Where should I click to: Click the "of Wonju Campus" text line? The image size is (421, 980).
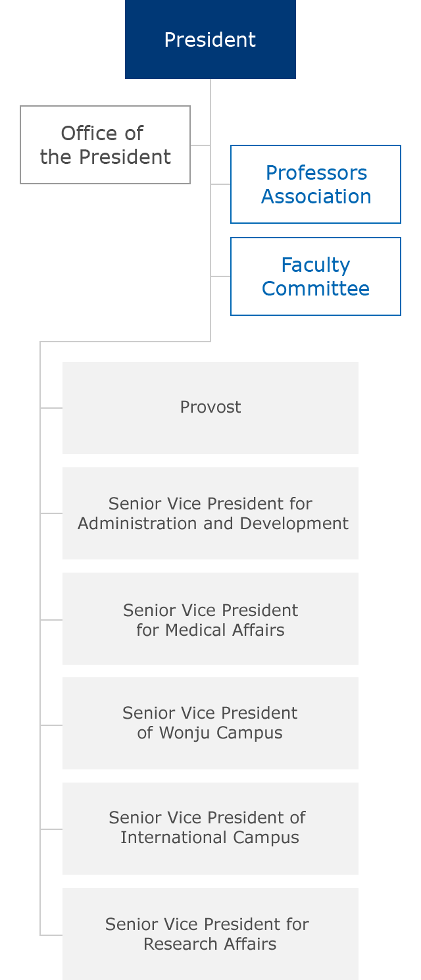click(x=210, y=733)
